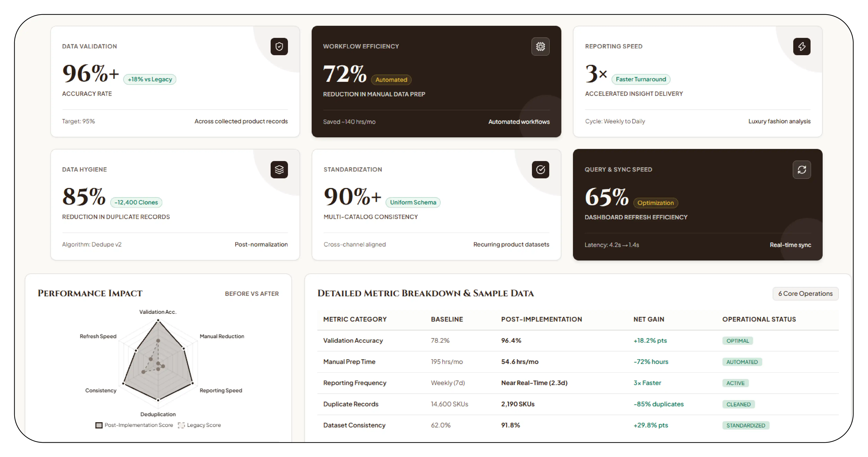Select the Dataset Consistency row label

(354, 425)
